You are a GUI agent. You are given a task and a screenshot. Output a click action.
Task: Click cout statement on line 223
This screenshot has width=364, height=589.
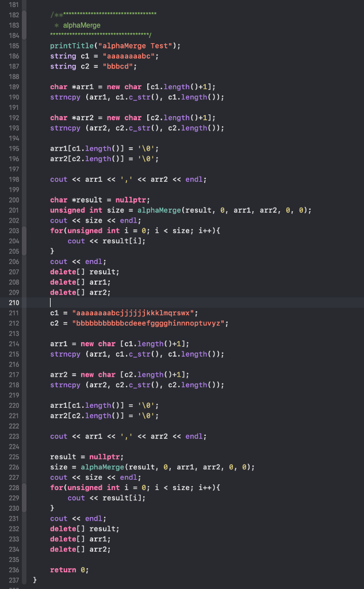128,437
